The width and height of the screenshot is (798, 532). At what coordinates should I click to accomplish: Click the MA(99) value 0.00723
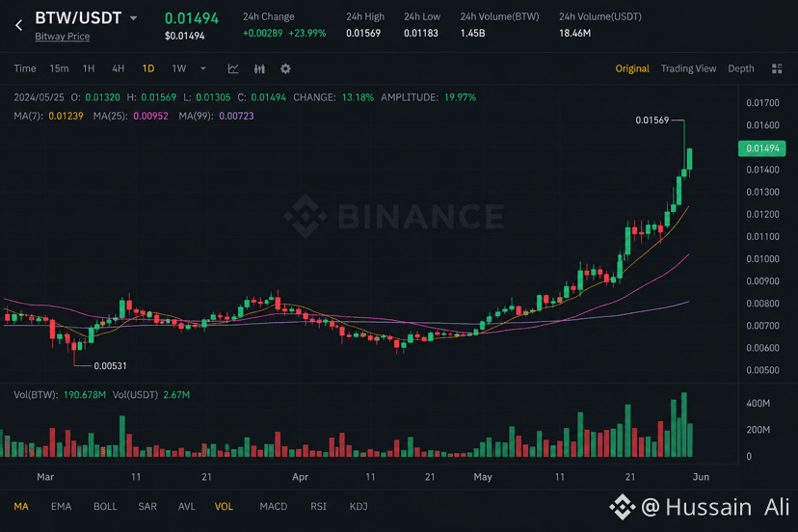[236, 116]
